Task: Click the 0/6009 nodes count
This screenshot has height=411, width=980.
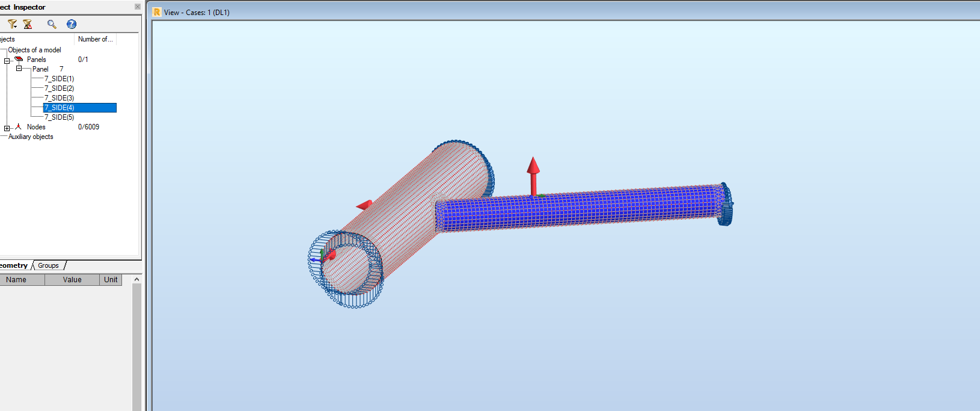Action: point(88,127)
